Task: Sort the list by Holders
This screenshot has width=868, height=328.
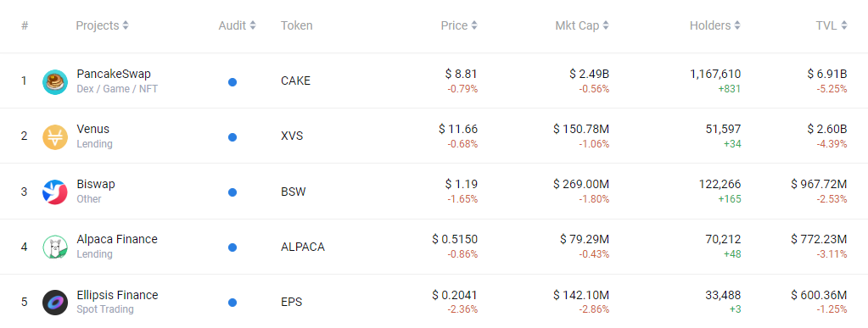Action: coord(715,25)
